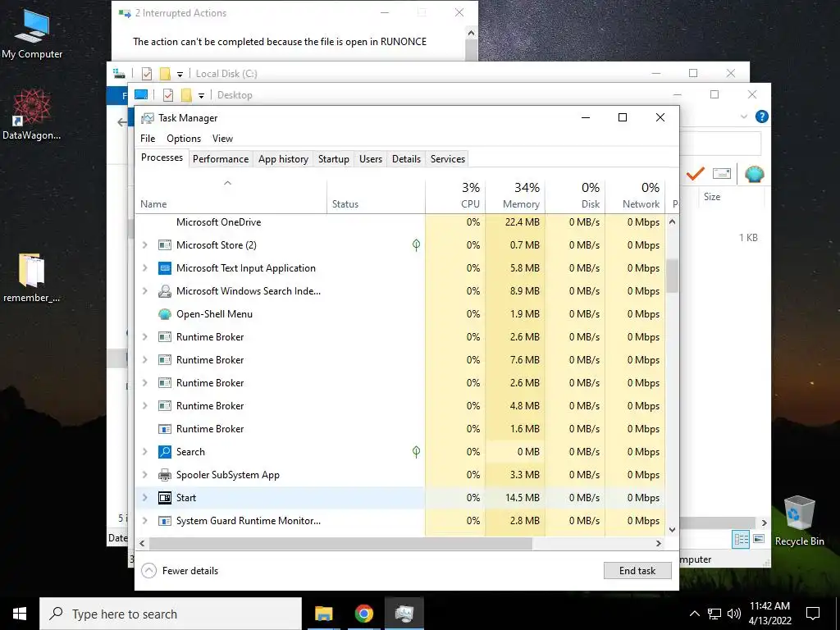The width and height of the screenshot is (840, 630).
Task: Click the Search process icon
Action: (164, 452)
